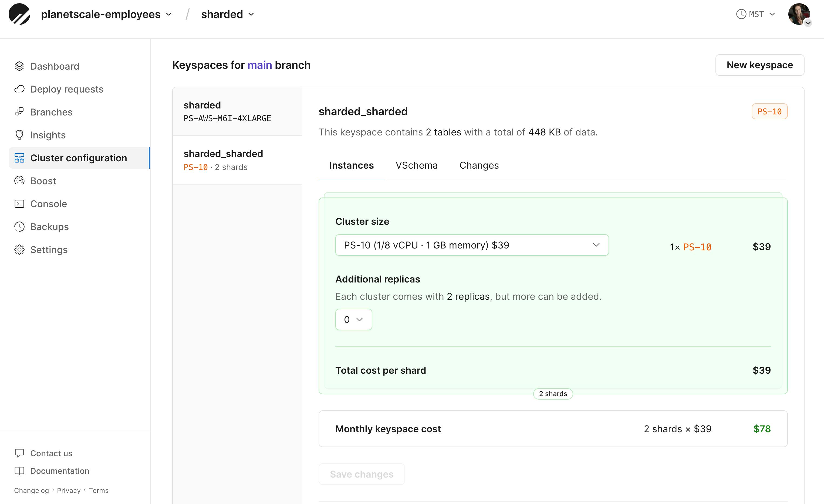This screenshot has height=504, width=824.
Task: Switch to the VSchema tab
Action: click(x=416, y=165)
